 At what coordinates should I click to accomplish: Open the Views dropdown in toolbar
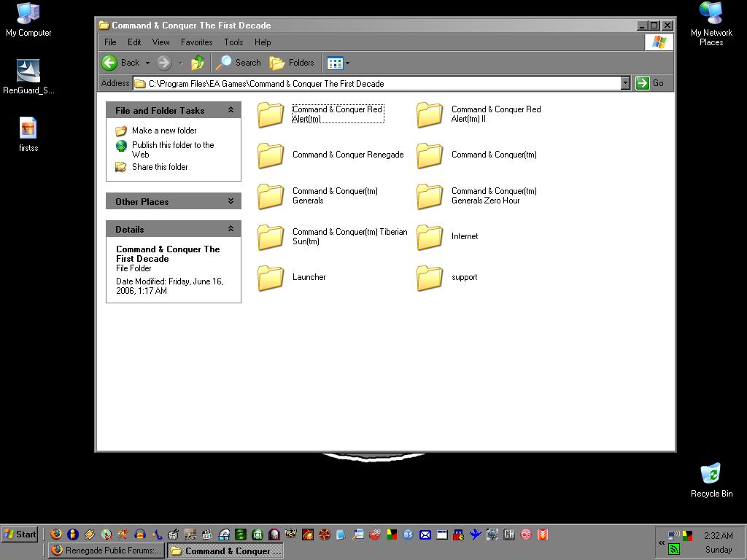338,63
